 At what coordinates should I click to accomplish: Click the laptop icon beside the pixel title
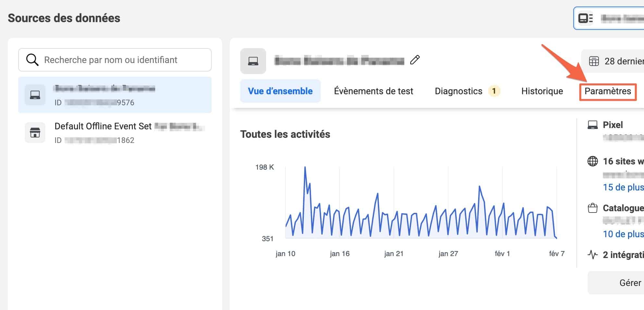[253, 61]
